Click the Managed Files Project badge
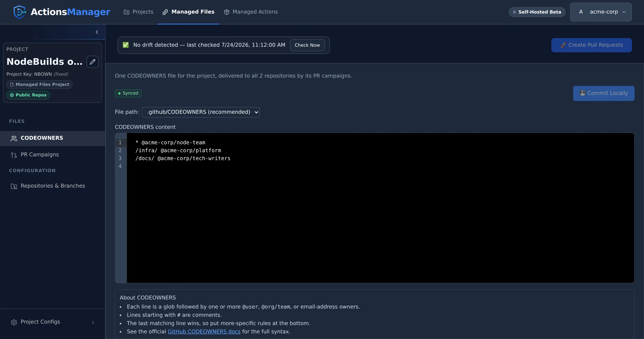The height and width of the screenshot is (339, 644). click(x=40, y=85)
